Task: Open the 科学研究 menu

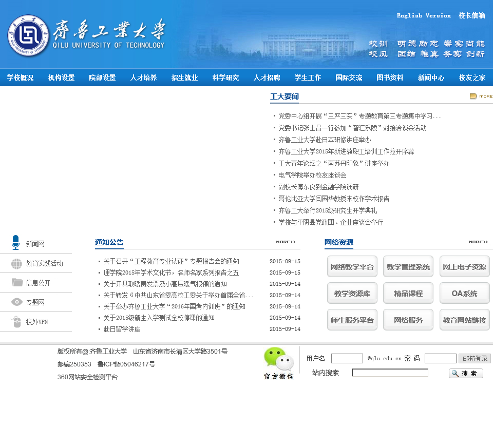Action: pyautogui.click(x=225, y=77)
